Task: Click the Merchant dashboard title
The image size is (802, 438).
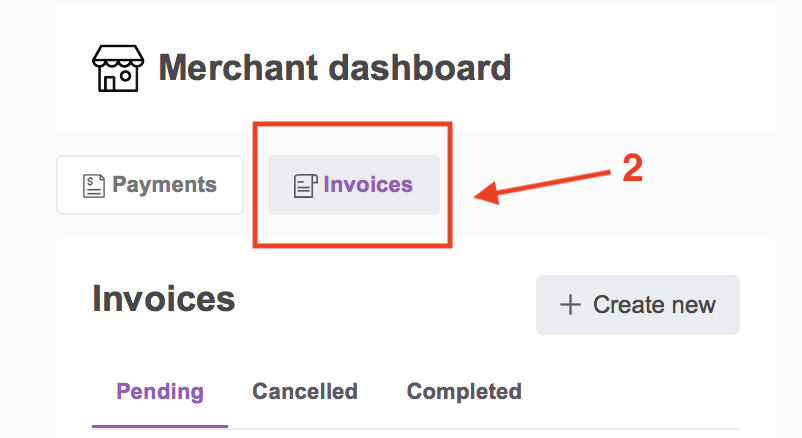Action: coord(335,68)
